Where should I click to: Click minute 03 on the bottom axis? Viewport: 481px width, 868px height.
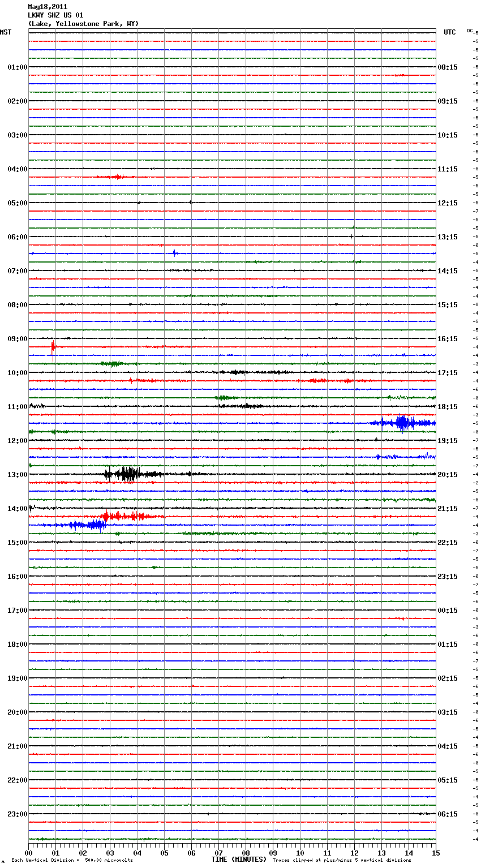point(110,853)
